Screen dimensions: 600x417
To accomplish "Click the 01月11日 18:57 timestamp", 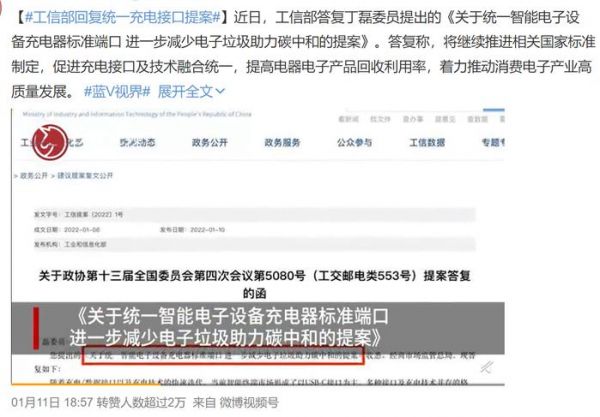I will (x=52, y=402).
